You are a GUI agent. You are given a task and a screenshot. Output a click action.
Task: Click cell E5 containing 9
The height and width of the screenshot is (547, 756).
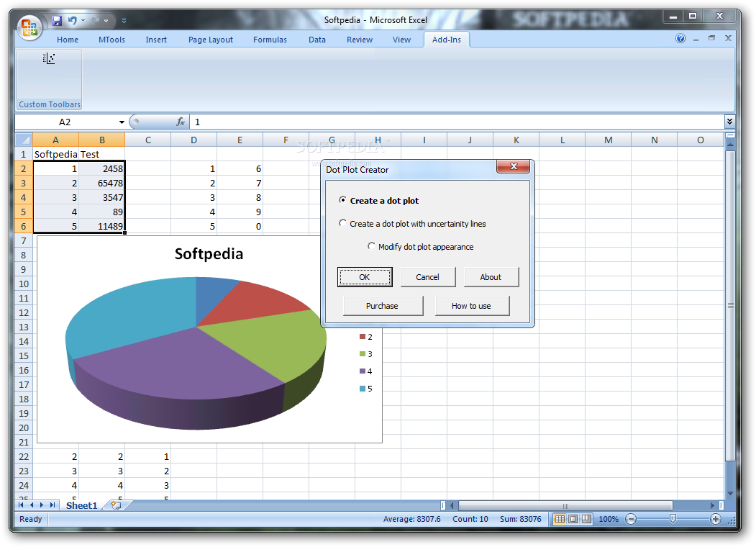240,212
